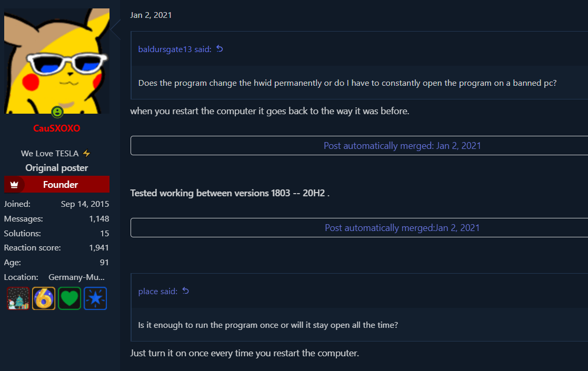Click the 'Original poster' label
This screenshot has height=371, width=588.
pyautogui.click(x=57, y=168)
